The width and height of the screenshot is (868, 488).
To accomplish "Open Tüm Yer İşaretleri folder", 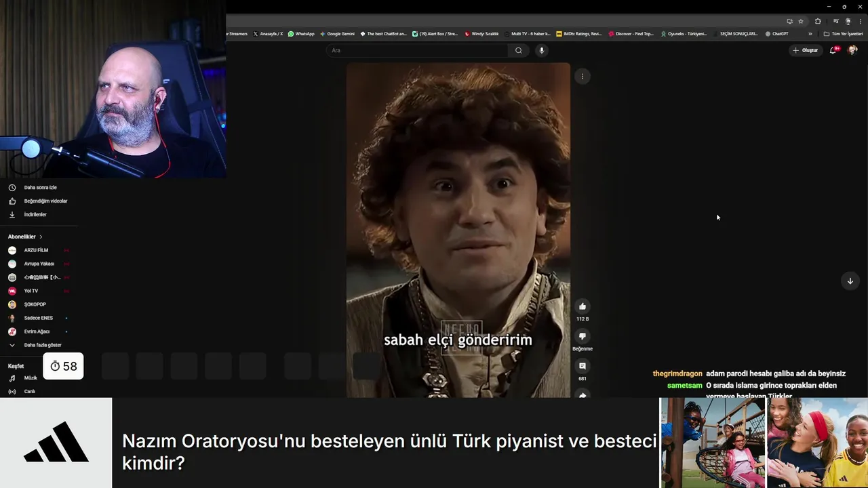I will [x=843, y=33].
